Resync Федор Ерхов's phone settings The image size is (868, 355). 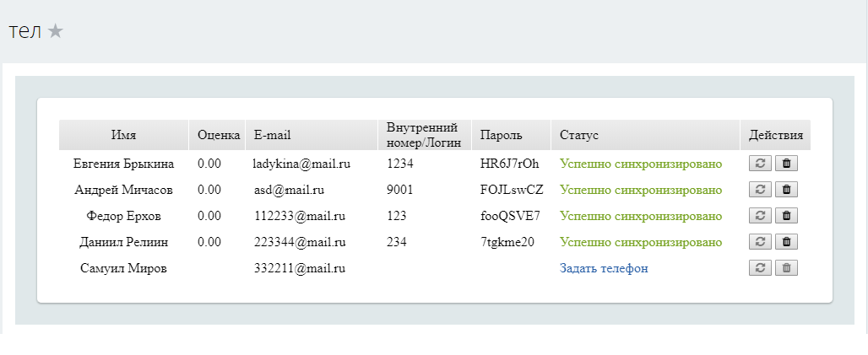pos(760,216)
